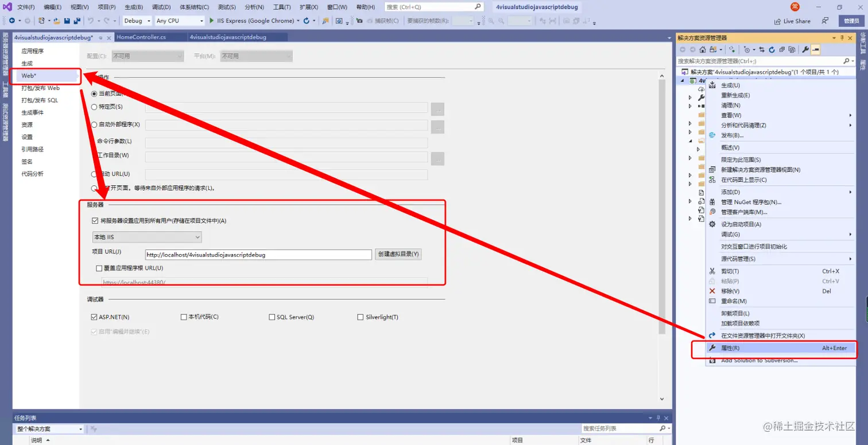Enable the SQL Server(Q) debugger checkbox
The image size is (868, 445).
click(272, 317)
